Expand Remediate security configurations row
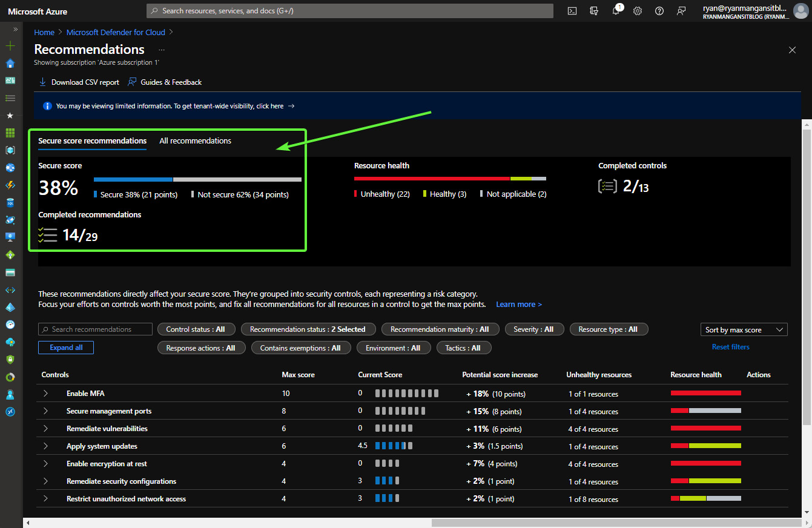Screen dimensions: 812x528 pos(45,481)
